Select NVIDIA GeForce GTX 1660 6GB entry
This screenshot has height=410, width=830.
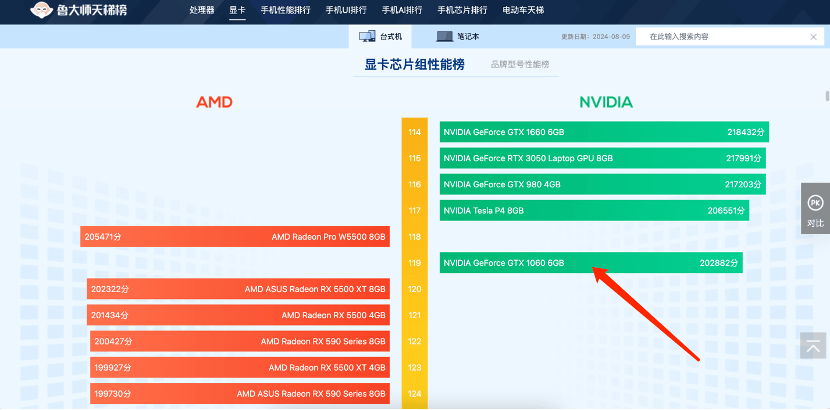(604, 132)
